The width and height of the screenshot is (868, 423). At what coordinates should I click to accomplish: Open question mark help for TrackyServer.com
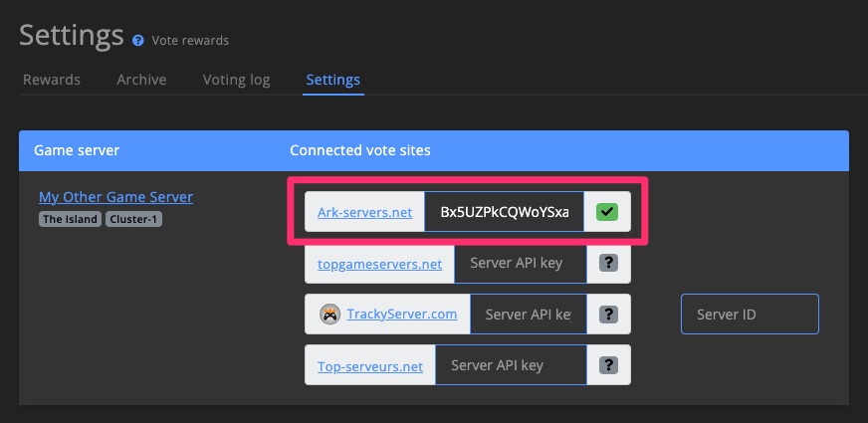pyautogui.click(x=608, y=314)
